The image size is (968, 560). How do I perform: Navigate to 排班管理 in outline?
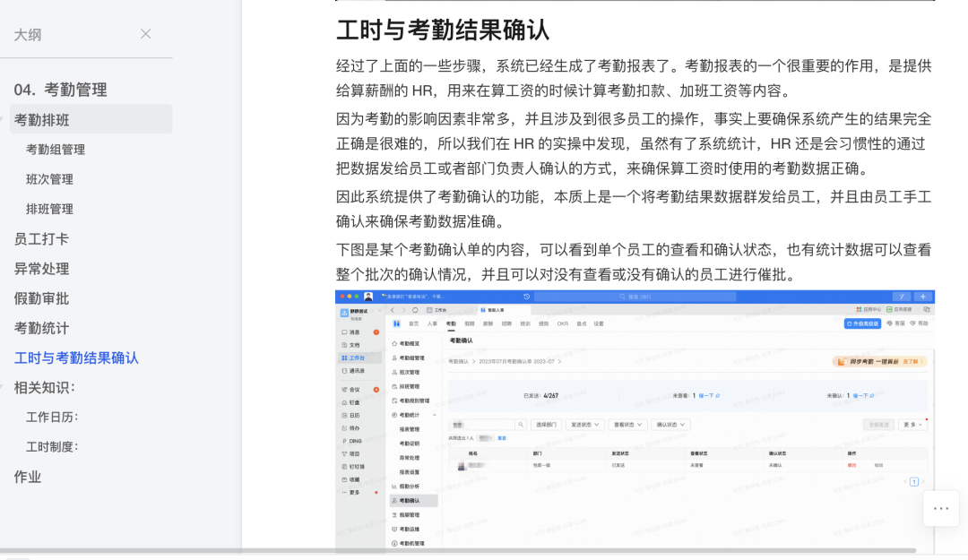point(49,209)
